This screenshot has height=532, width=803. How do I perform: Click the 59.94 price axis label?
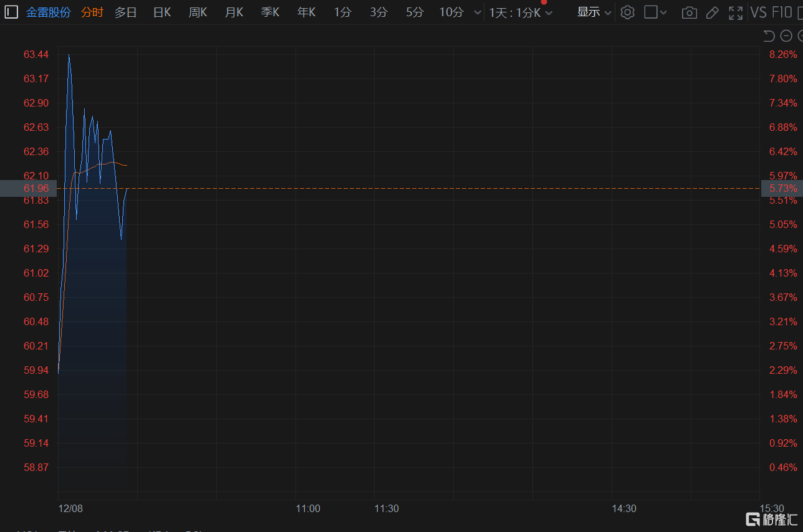coord(36,370)
